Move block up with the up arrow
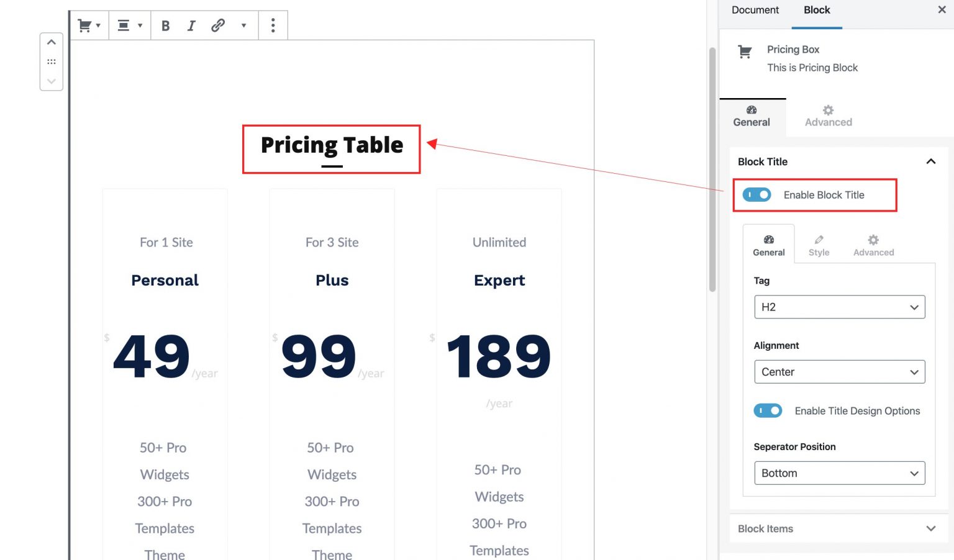The width and height of the screenshot is (954, 560). click(52, 42)
